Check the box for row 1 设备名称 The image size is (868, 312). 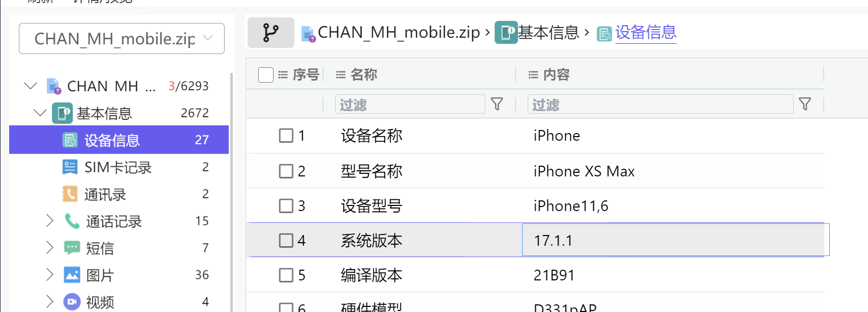(x=286, y=136)
